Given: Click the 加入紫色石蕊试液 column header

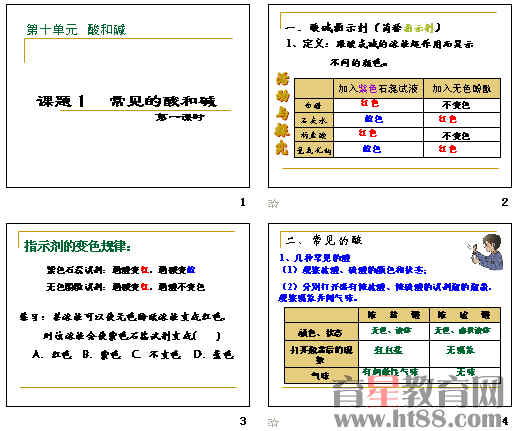Looking at the screenshot, I should [378, 88].
